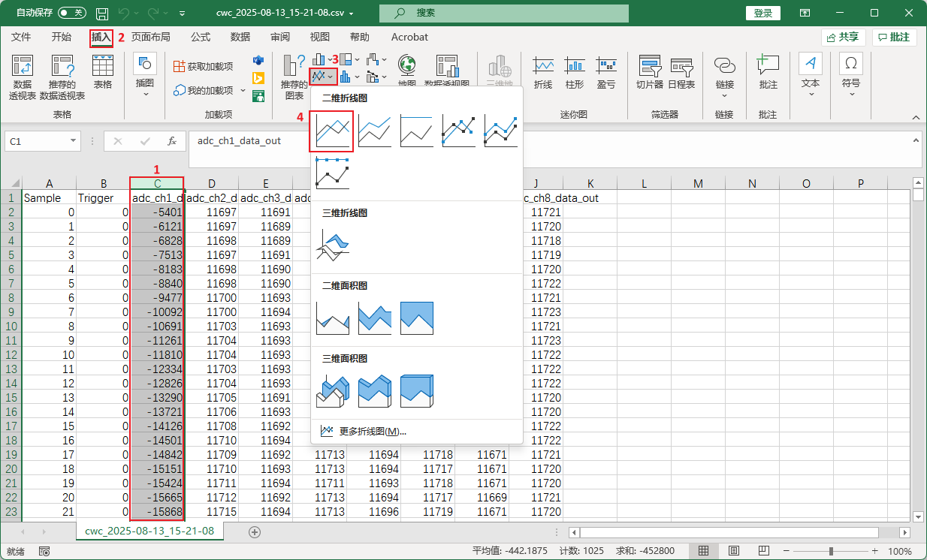The height and width of the screenshot is (560, 927).
Task: Select the 2D area chart
Action: 332,318
